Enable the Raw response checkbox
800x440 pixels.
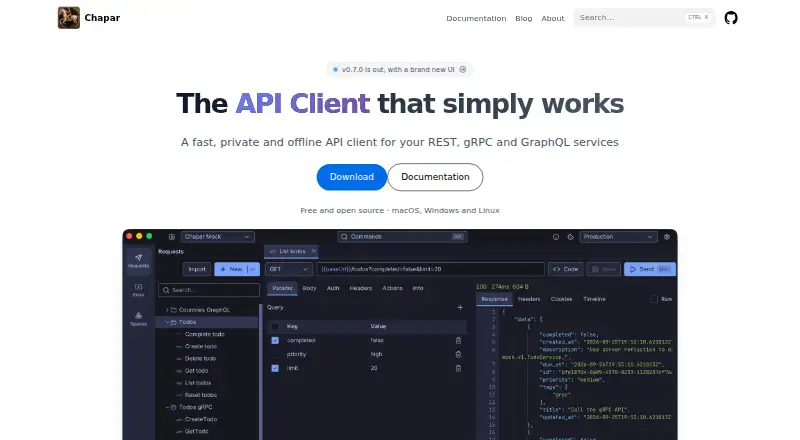pyautogui.click(x=654, y=299)
